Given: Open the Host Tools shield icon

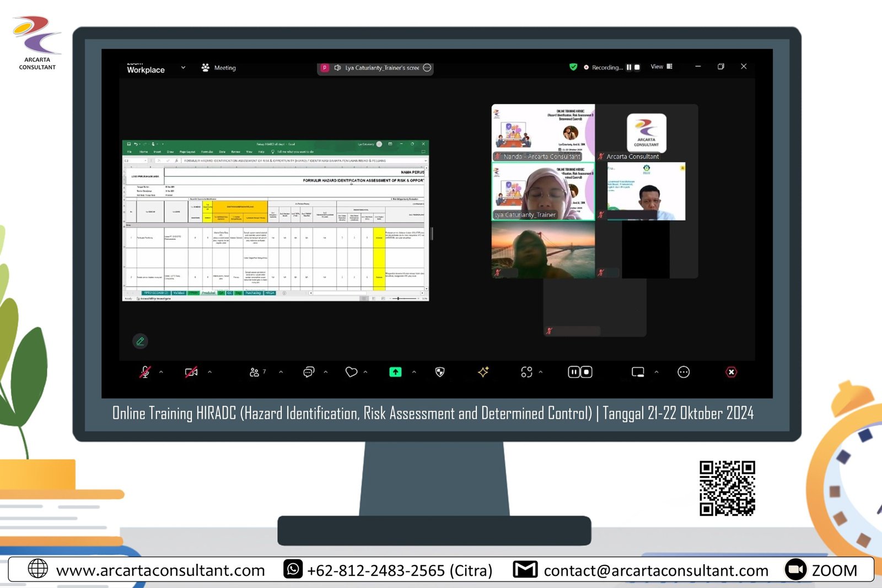Looking at the screenshot, I should pyautogui.click(x=440, y=373).
